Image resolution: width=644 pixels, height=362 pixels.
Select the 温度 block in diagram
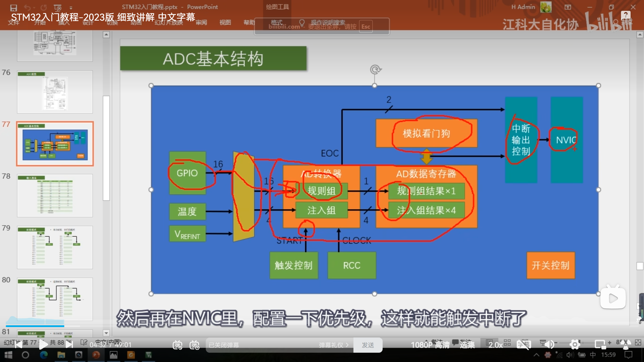click(x=187, y=211)
